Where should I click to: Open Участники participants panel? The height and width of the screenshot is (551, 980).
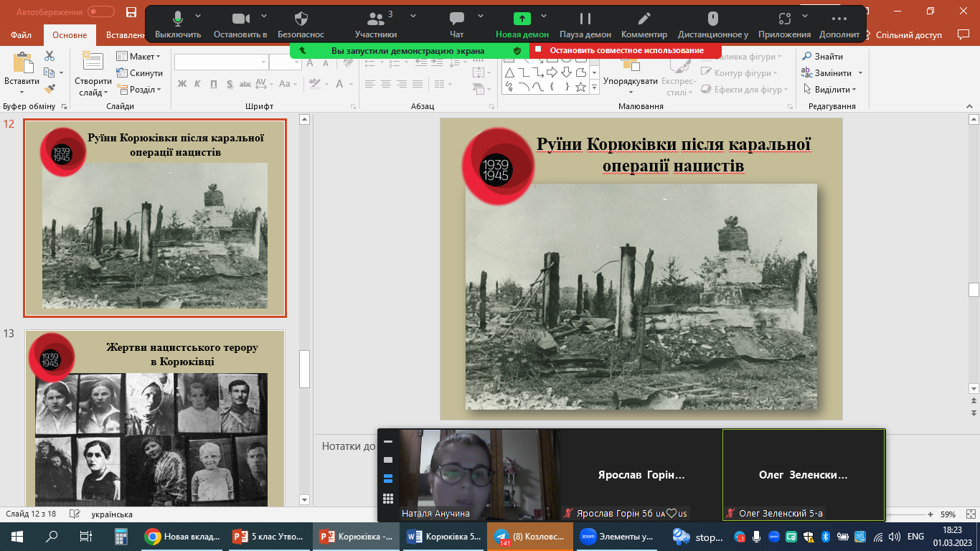pos(375,24)
